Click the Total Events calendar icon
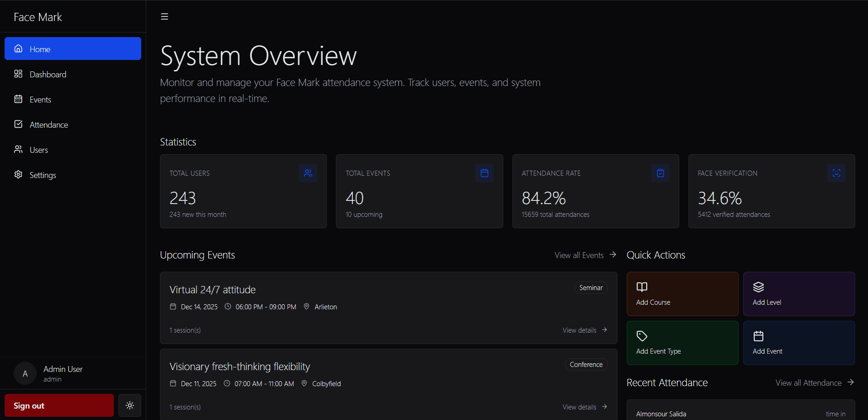Viewport: 868px width, 420px height. pyautogui.click(x=484, y=173)
